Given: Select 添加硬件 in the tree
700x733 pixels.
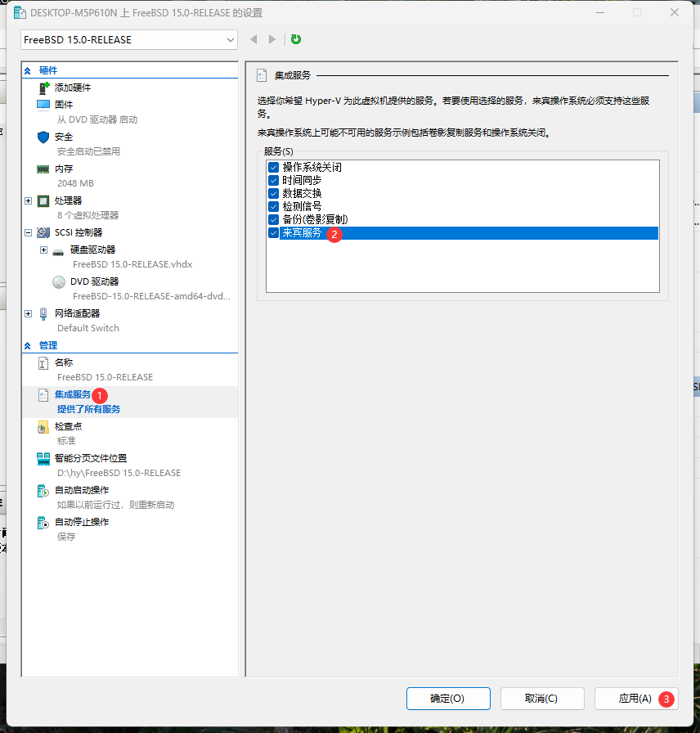Looking at the screenshot, I should [x=73, y=88].
